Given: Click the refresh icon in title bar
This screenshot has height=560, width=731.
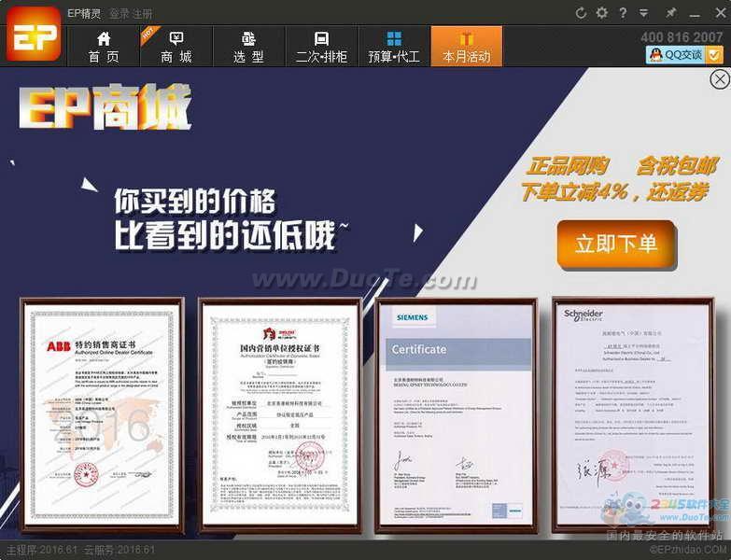Looking at the screenshot, I should pyautogui.click(x=581, y=13).
